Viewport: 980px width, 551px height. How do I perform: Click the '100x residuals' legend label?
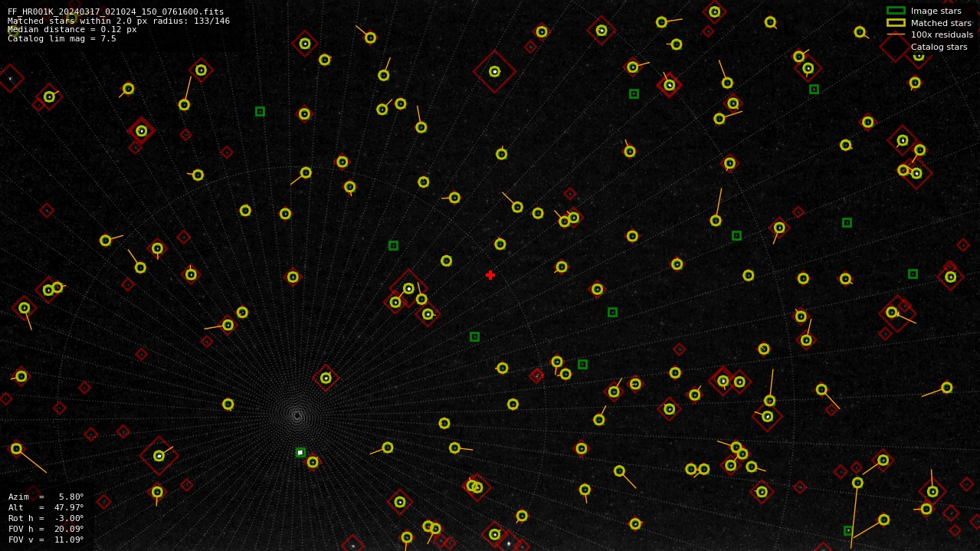pyautogui.click(x=942, y=34)
